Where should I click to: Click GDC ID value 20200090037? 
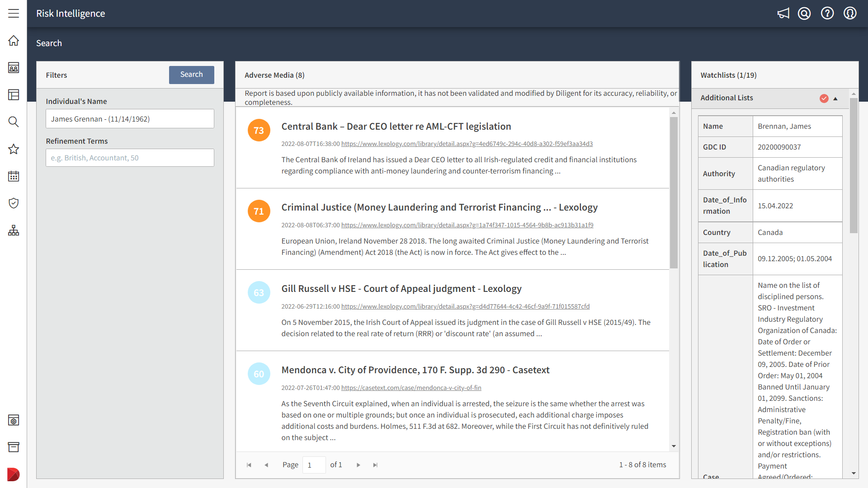point(779,147)
